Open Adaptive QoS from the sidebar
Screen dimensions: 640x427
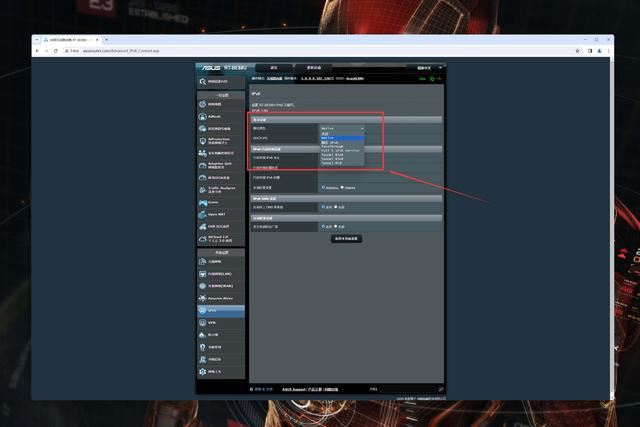(x=203, y=164)
